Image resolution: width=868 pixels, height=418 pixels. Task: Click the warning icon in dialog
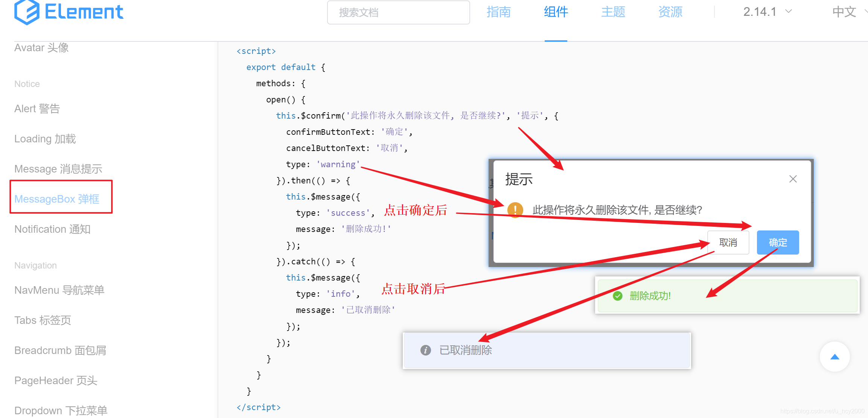[x=515, y=210]
